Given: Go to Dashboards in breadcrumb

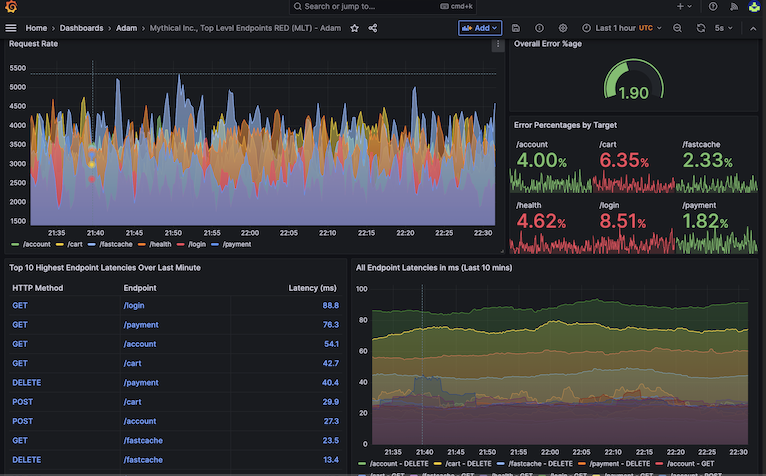Looking at the screenshot, I should (x=81, y=28).
